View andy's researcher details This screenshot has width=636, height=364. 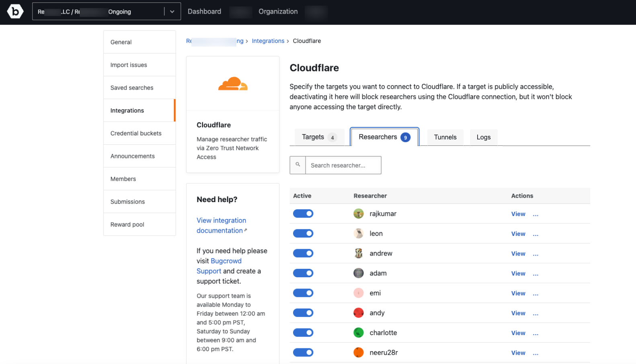(x=518, y=313)
